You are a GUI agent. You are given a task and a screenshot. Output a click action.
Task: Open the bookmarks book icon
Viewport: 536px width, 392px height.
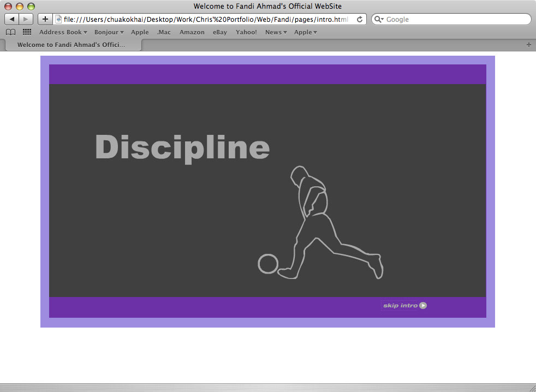(11, 32)
